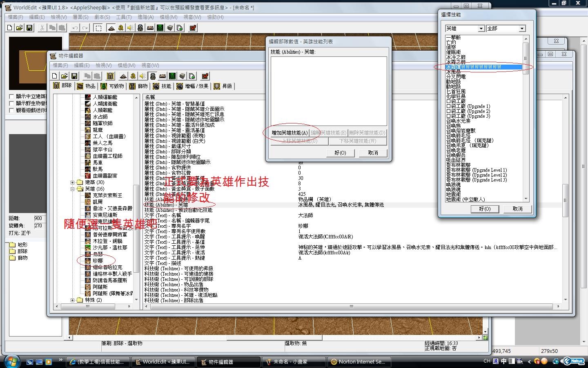Open Object manager cube icon in main toolbar
Viewport: 588px width, 368px height.
click(x=170, y=28)
